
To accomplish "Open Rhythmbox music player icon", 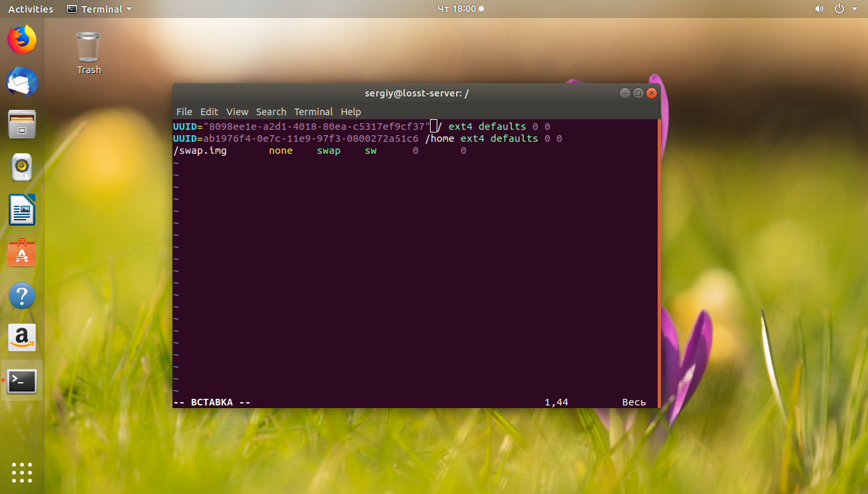I will [22, 167].
